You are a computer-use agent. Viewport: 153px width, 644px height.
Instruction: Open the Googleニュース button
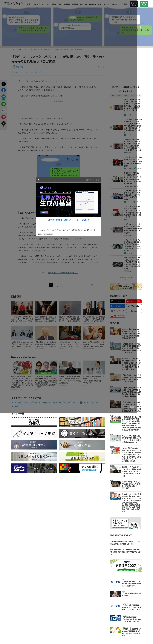coord(117,311)
